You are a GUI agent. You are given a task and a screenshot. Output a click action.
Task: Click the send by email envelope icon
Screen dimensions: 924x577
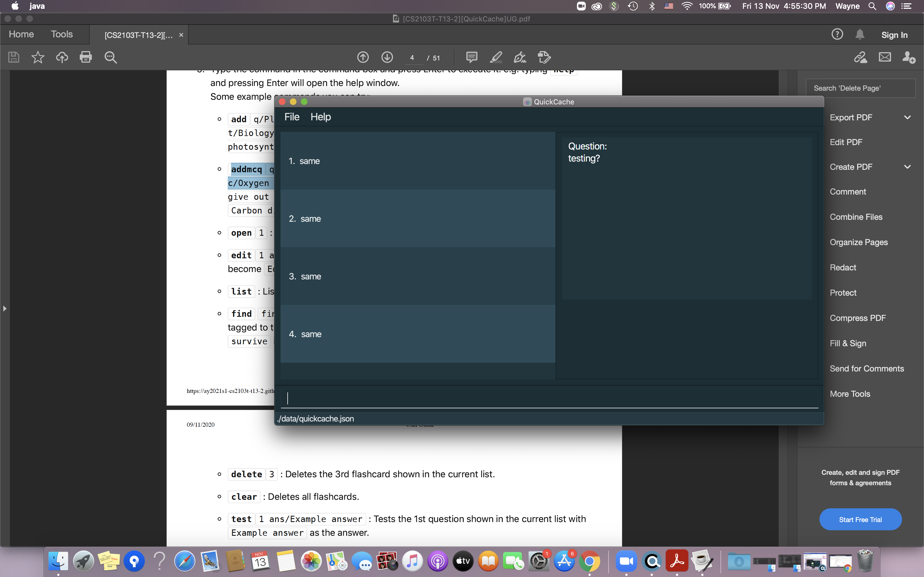pos(885,57)
